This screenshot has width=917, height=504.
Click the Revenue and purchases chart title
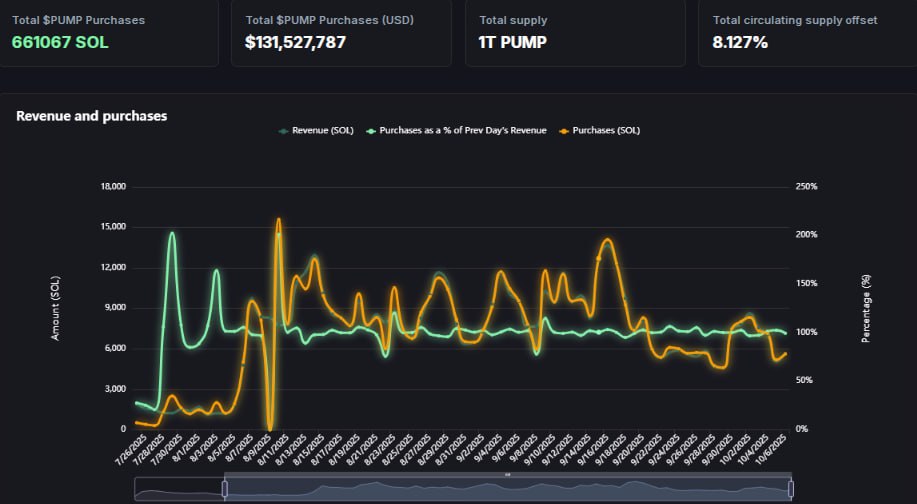pyautogui.click(x=92, y=116)
